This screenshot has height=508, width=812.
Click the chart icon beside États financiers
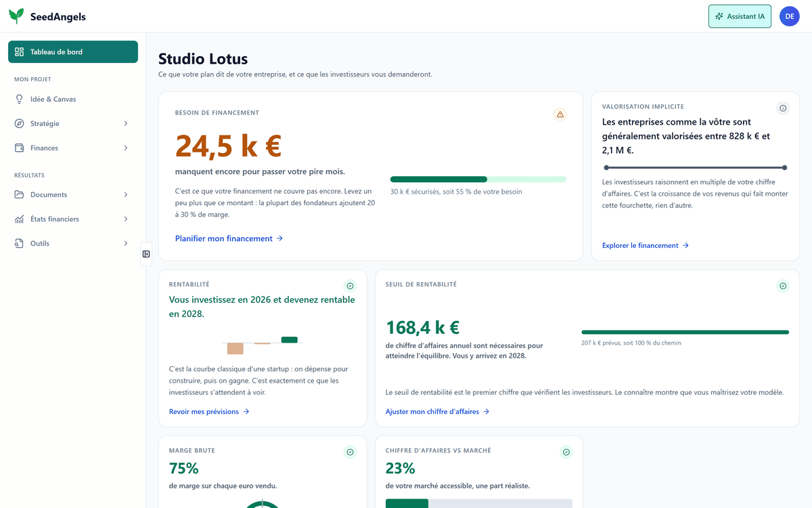pos(19,219)
